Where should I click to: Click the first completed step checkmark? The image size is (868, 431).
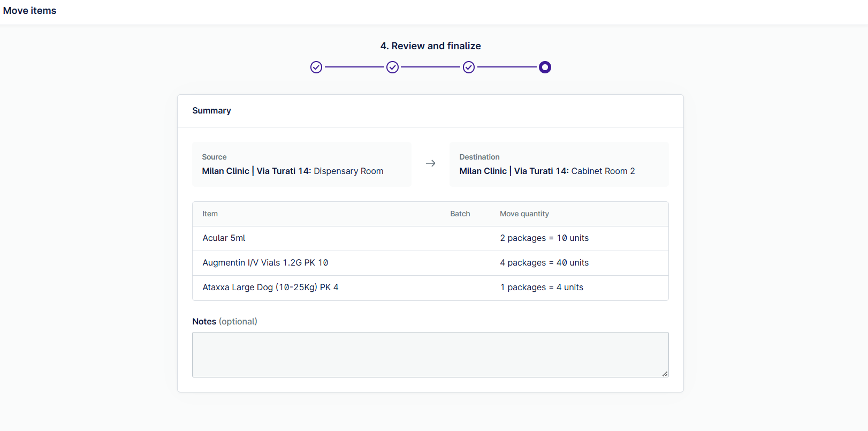316,67
